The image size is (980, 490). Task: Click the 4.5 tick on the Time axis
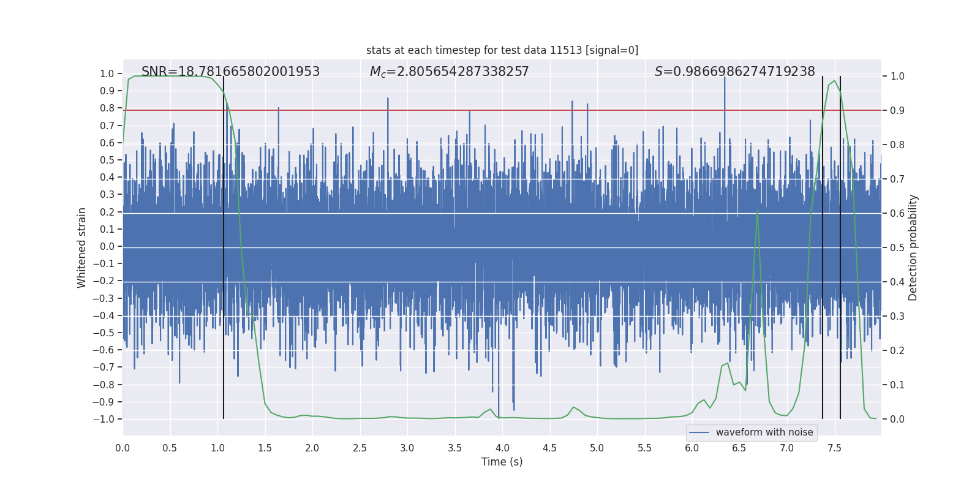click(549, 448)
